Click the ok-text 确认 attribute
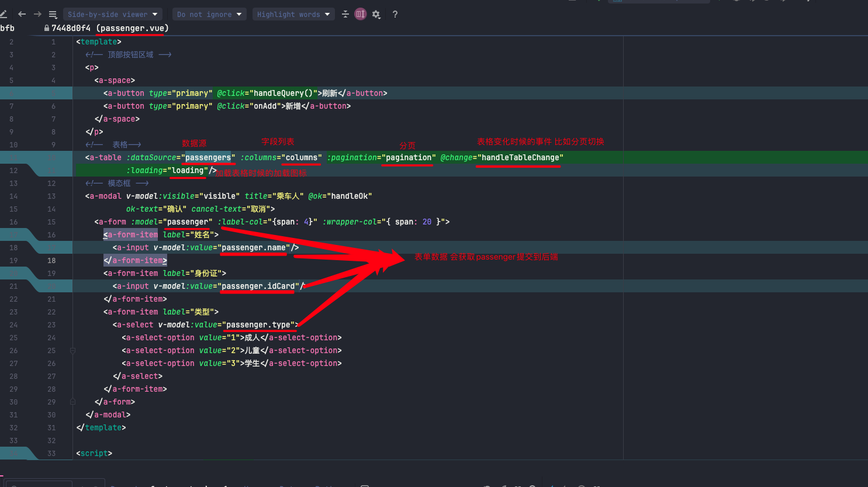Viewport: 868px width, 487px height. click(x=156, y=209)
